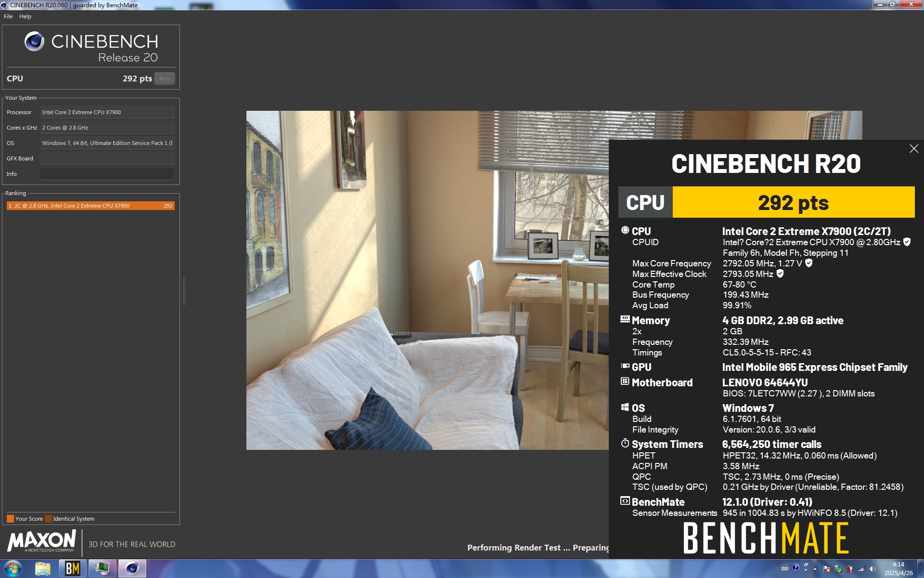
Task: Click the blue help question mark tray icon
Action: pyautogui.click(x=796, y=567)
